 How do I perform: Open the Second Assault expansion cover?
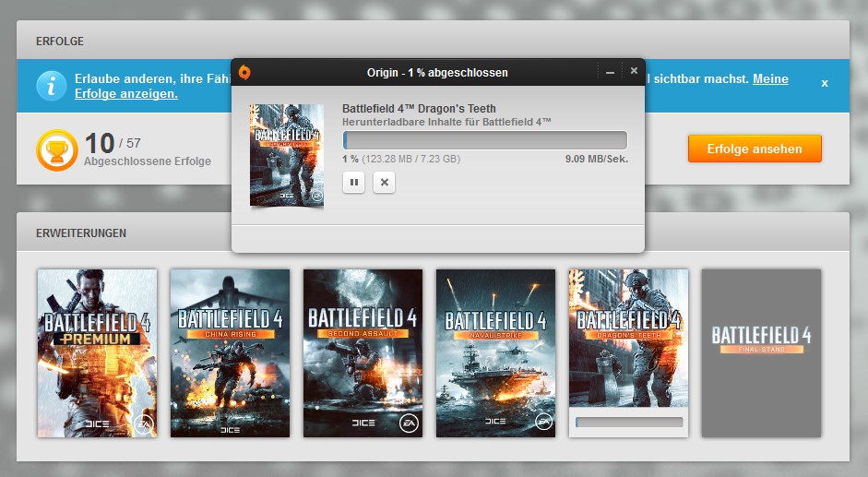point(363,352)
